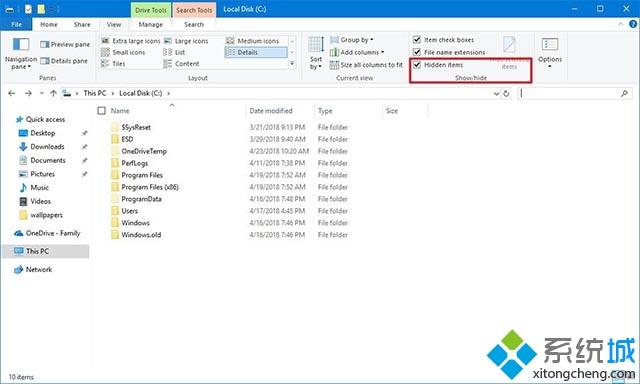Viewport: 640px width, 384px height.
Task: Open Explorer help
Action: click(633, 24)
